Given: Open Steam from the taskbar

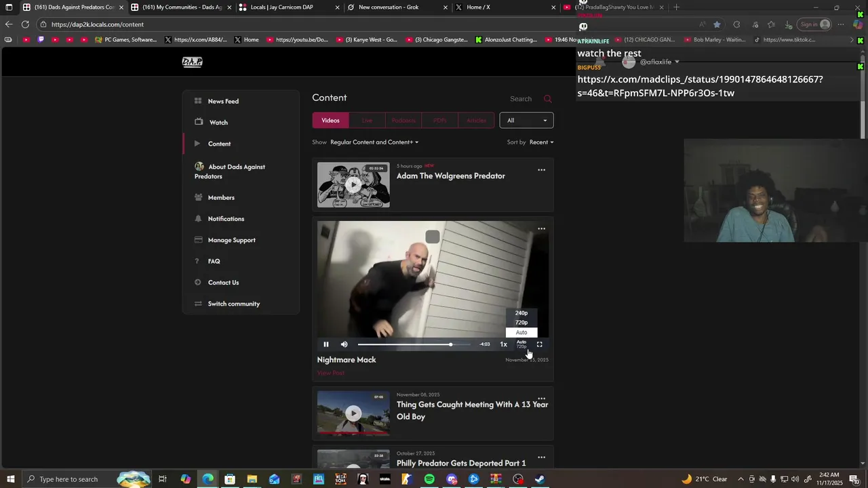Looking at the screenshot, I should point(540,479).
